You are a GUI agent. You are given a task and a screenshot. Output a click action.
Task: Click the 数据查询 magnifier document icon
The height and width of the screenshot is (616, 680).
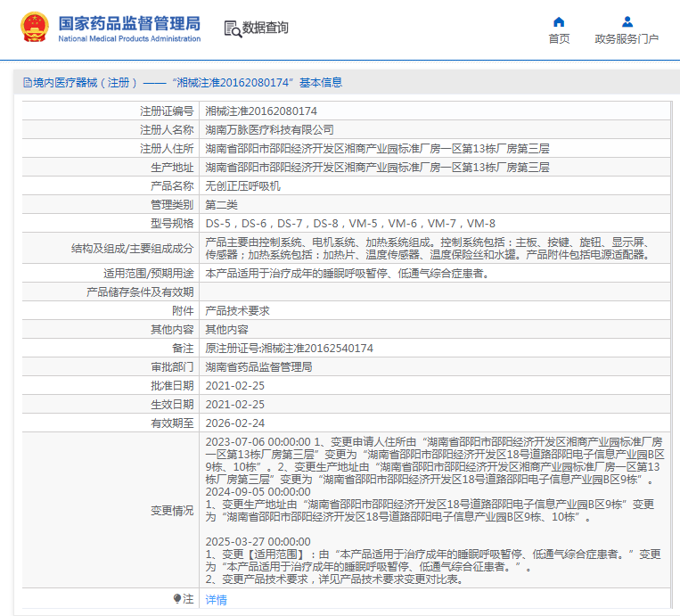232,29
